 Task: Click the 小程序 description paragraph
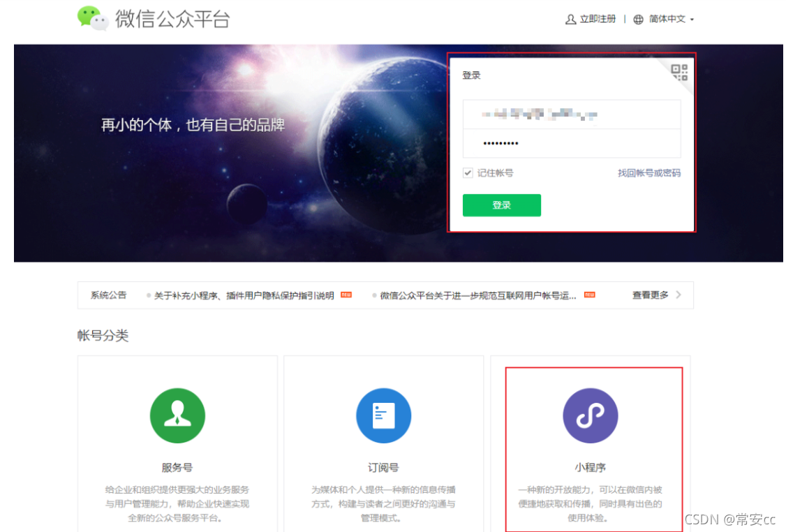(x=590, y=503)
